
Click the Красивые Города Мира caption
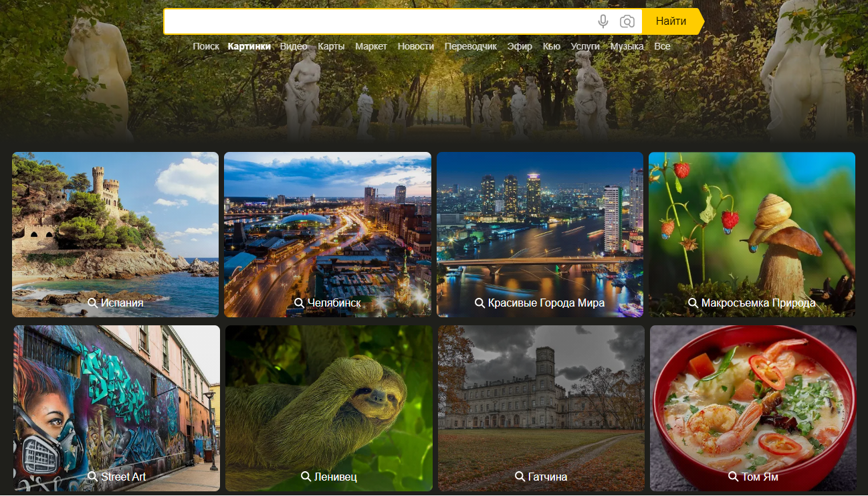pos(546,303)
